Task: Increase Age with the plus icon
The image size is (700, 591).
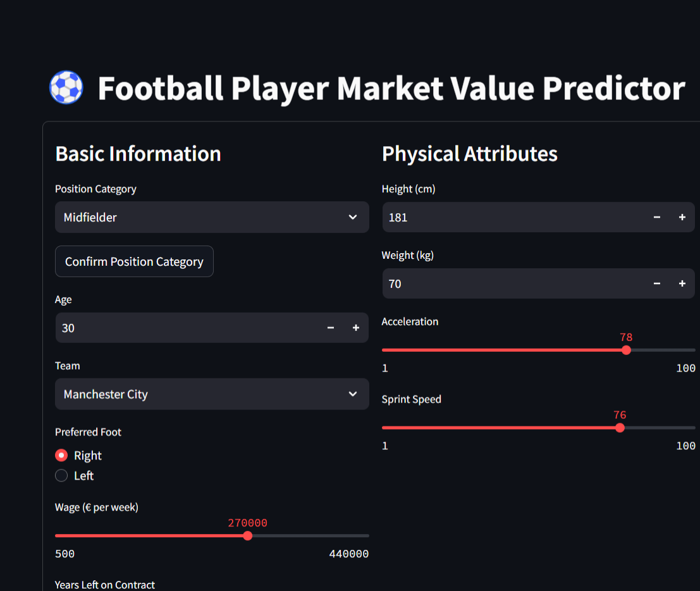Action: [356, 328]
